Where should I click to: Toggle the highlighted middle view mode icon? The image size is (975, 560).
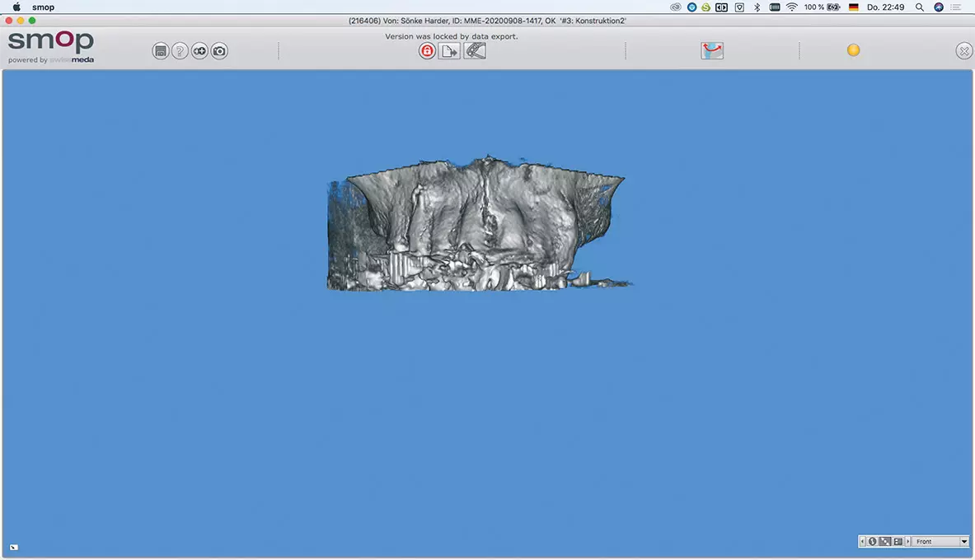click(885, 541)
